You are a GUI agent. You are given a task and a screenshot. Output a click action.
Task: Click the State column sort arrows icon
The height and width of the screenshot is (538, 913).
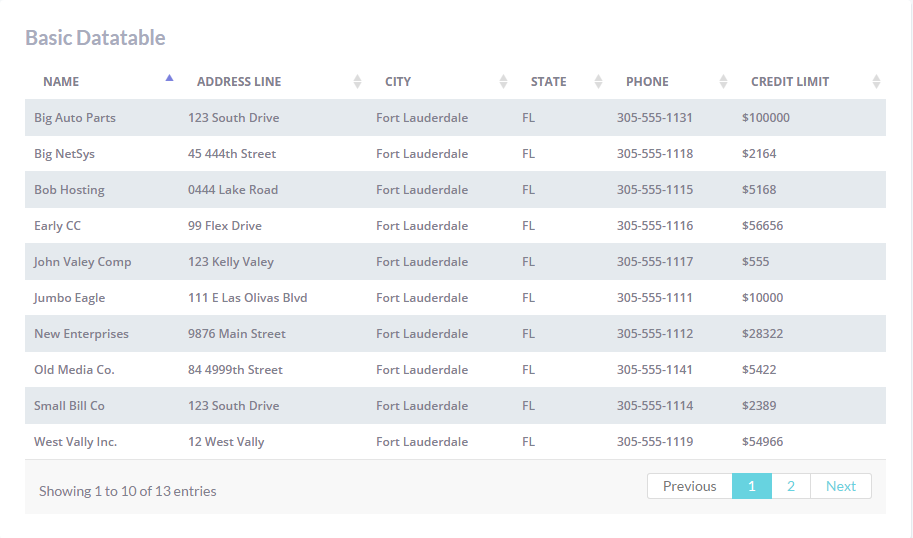tap(598, 82)
